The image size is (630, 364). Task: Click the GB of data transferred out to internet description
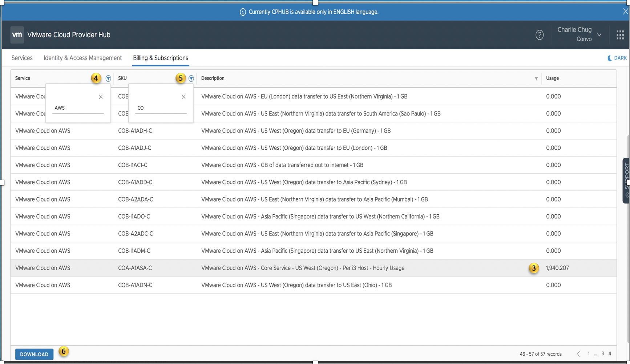(282, 165)
